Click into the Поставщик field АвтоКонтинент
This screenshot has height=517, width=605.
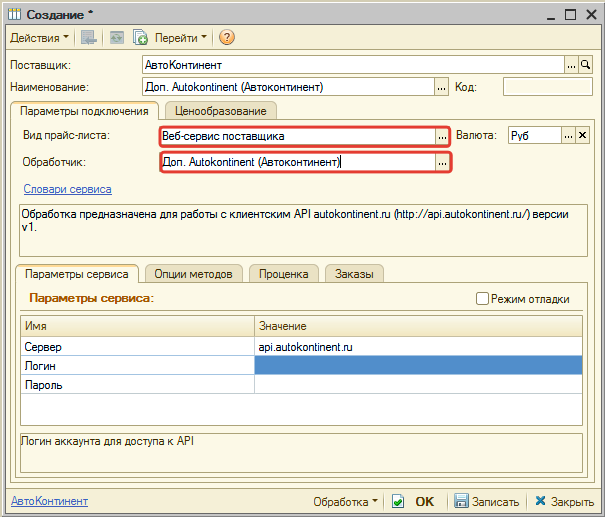pos(353,65)
